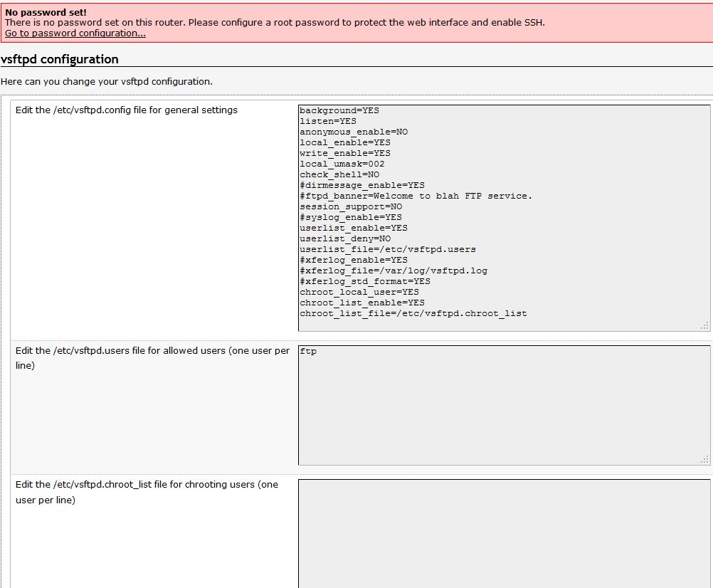Click the 'Edit the /etc/vsftpd.chroot_list file' label
The width and height of the screenshot is (713, 588).
147,492
